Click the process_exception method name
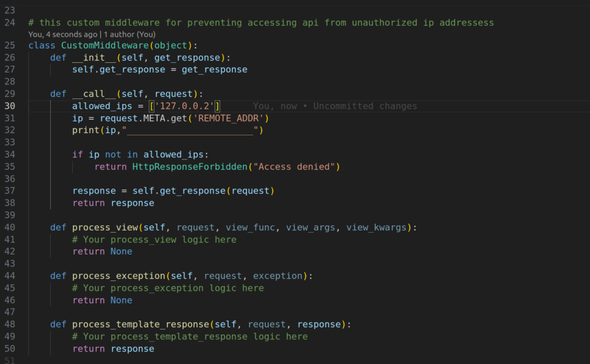Screen dimensions: 590x364 point(119,276)
